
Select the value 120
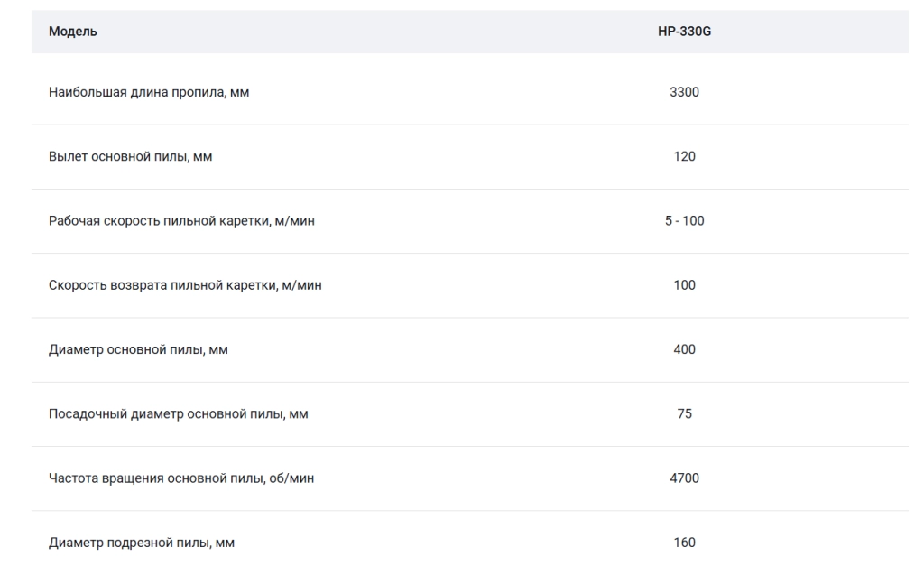coord(684,156)
